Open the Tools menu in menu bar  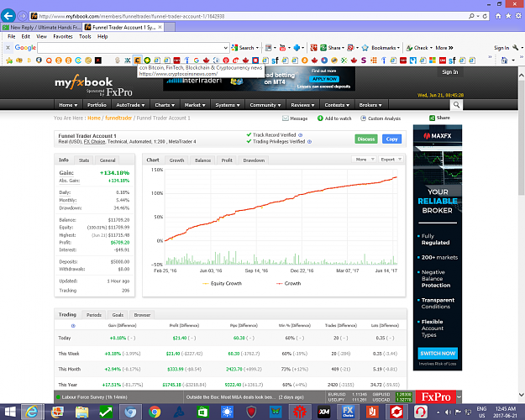[85, 36]
